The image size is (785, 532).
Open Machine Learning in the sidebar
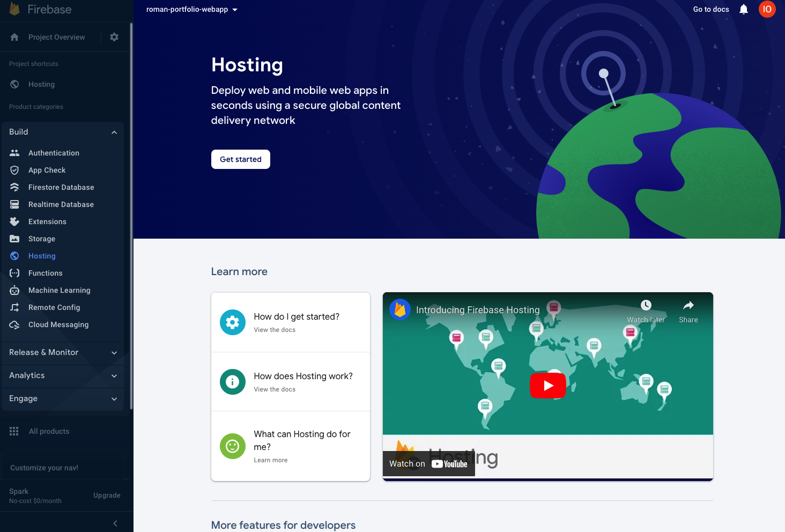(60, 290)
